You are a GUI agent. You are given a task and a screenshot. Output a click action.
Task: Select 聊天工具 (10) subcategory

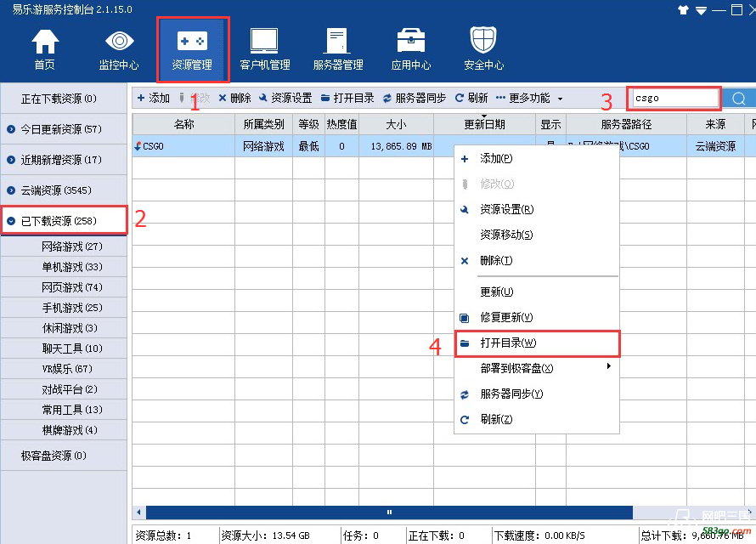[x=64, y=348]
